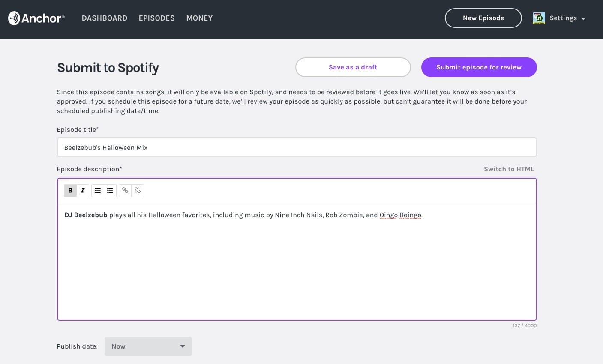The image size is (603, 364).
Task: Click inside the episode description text area
Action: [297, 266]
